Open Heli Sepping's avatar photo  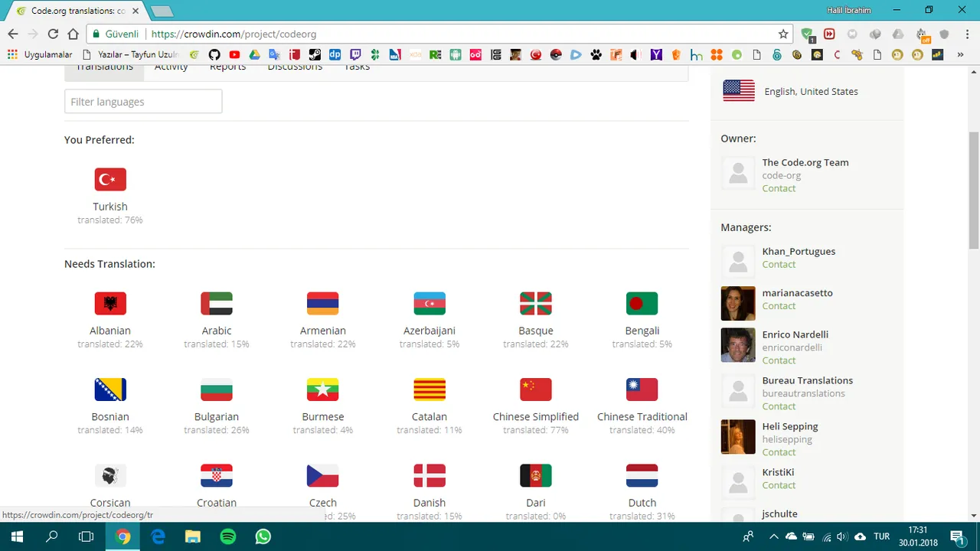pyautogui.click(x=738, y=437)
